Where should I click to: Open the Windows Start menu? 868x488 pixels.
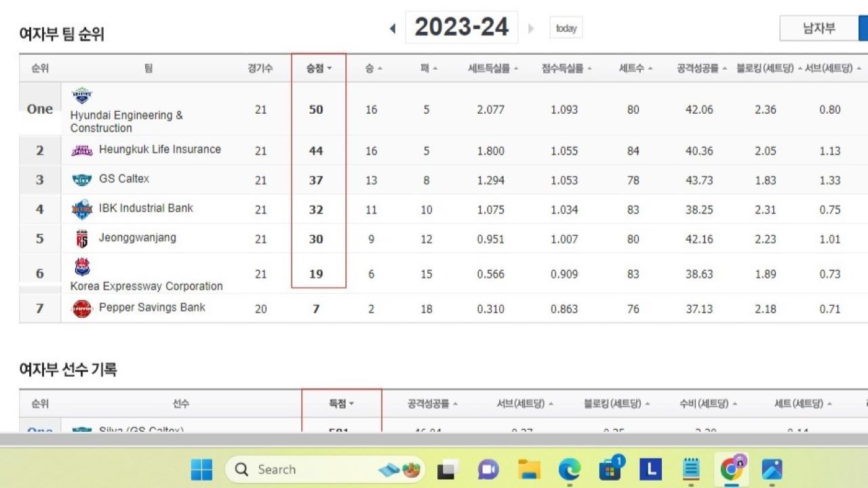click(201, 469)
